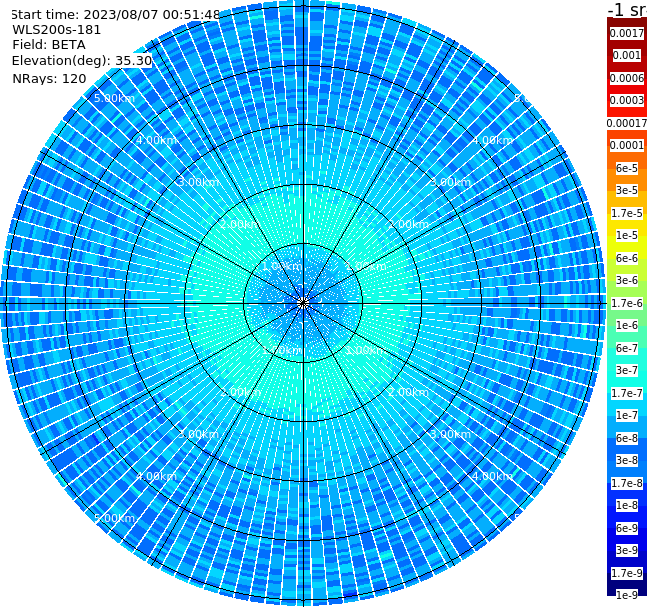Select the 5.00km range label in lower-left quadrant
The width and height of the screenshot is (647, 607).
pyautogui.click(x=114, y=518)
